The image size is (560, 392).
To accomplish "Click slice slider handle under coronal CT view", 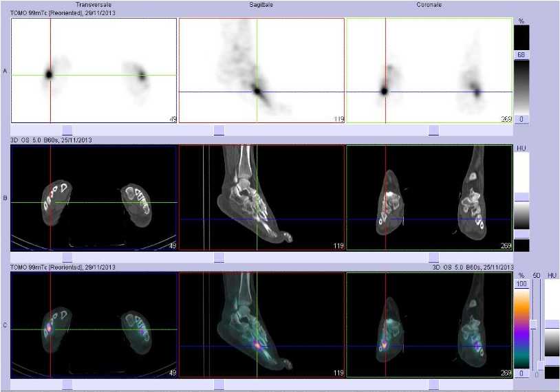I will click(x=433, y=258).
